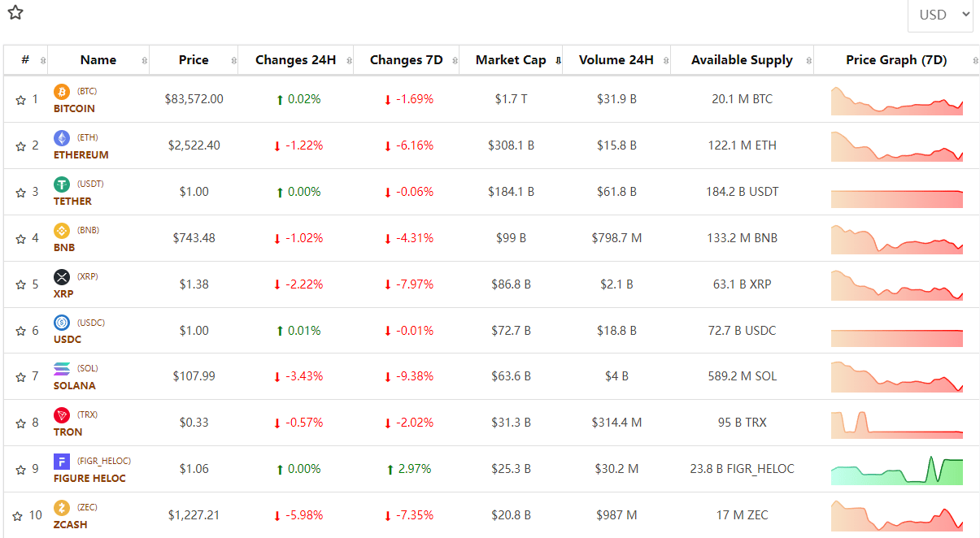980x538 pixels.
Task: Open the TRON link
Action: pos(68,432)
